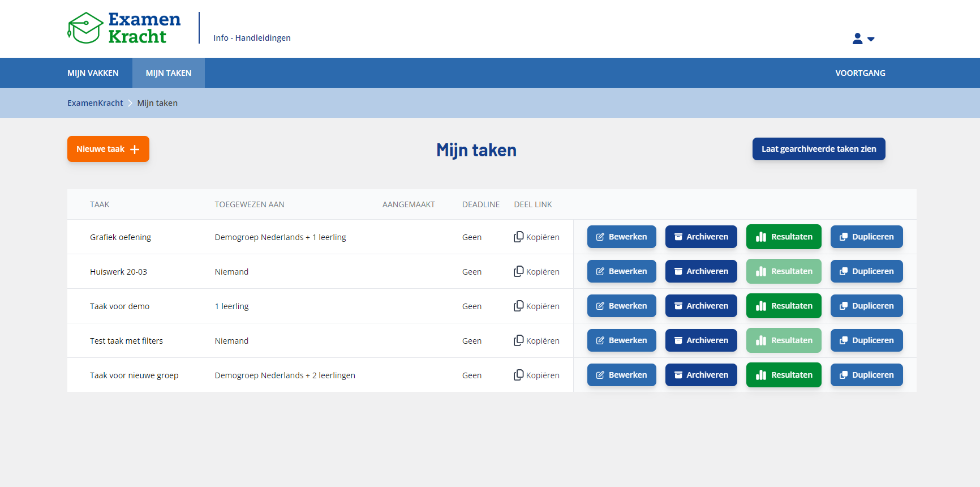Open Info - Handleidingen link
The image size is (980, 487).
click(252, 38)
